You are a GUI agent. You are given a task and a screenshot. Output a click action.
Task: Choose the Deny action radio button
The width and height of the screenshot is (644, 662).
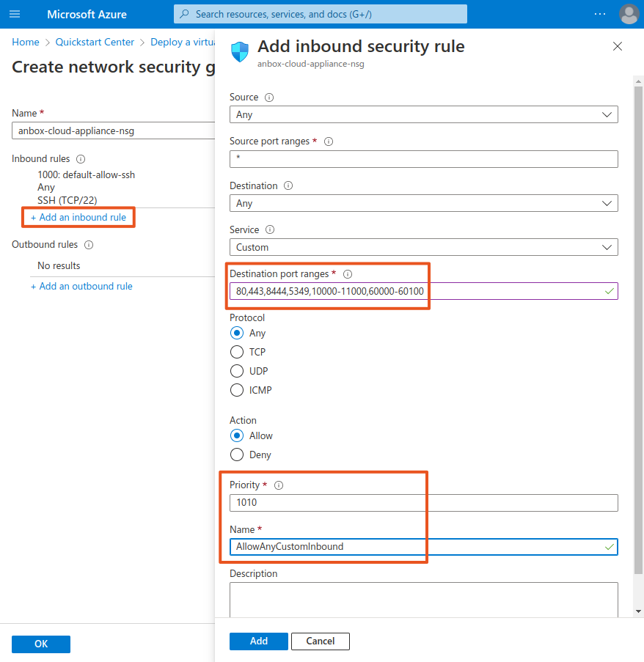pyautogui.click(x=237, y=455)
